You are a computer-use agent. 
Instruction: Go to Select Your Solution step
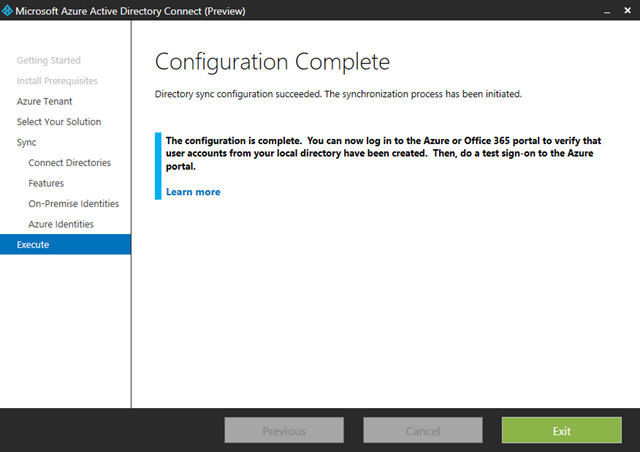tap(59, 122)
